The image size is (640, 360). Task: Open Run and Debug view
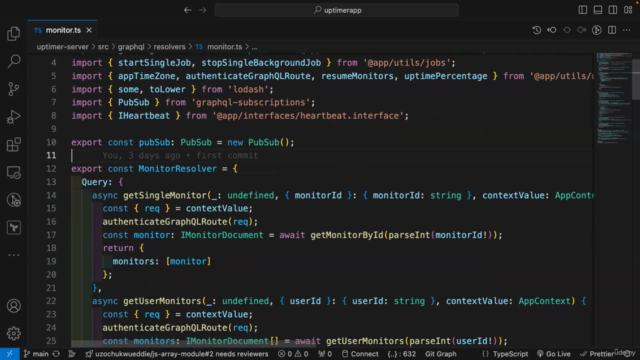(13, 117)
